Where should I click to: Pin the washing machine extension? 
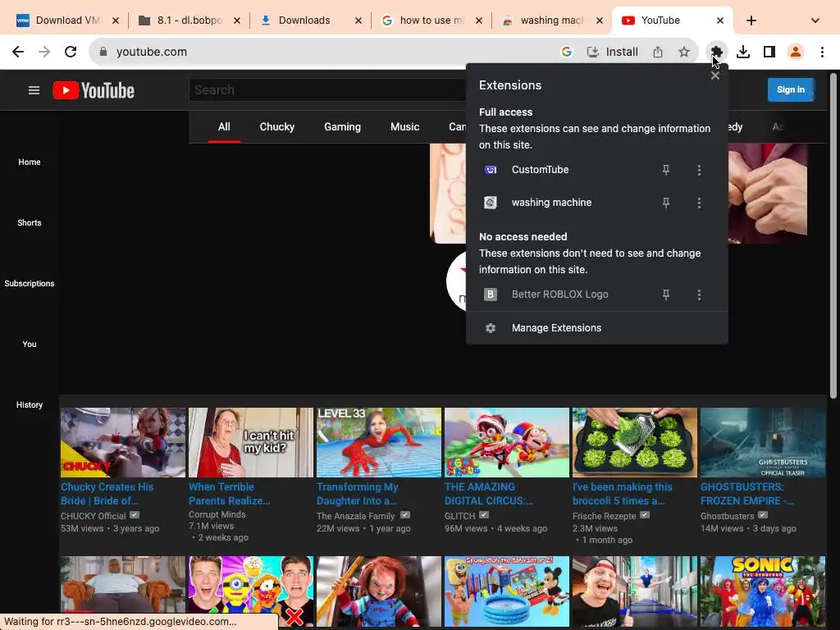[x=666, y=203]
